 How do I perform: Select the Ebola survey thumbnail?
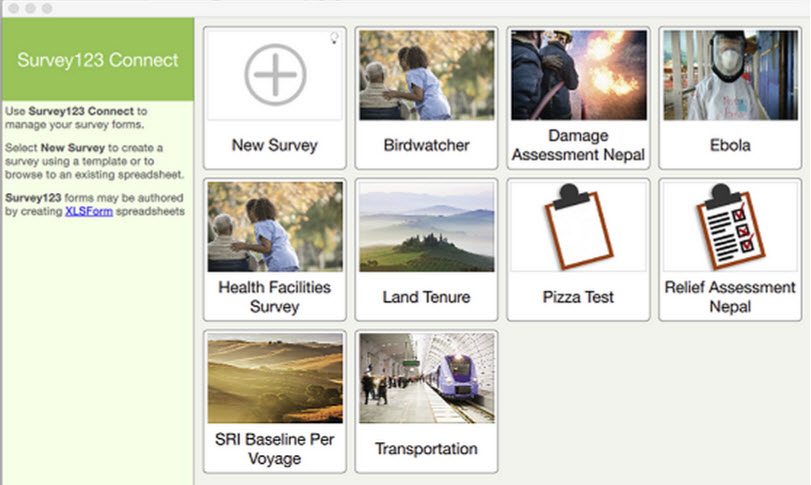coord(730,75)
